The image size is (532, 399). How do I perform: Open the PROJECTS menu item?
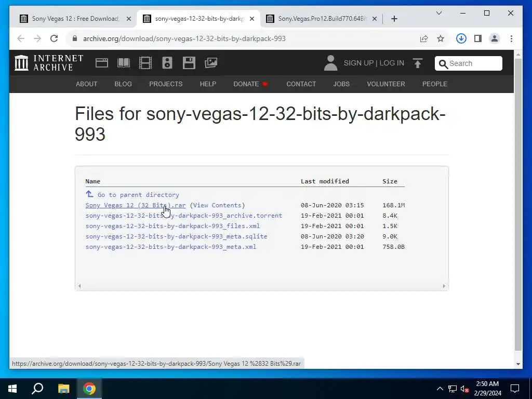pos(166,84)
